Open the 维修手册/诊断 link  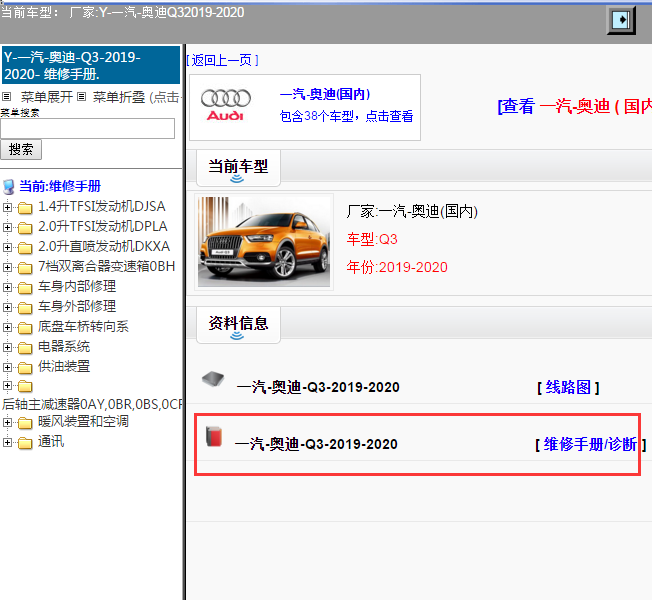coord(590,444)
